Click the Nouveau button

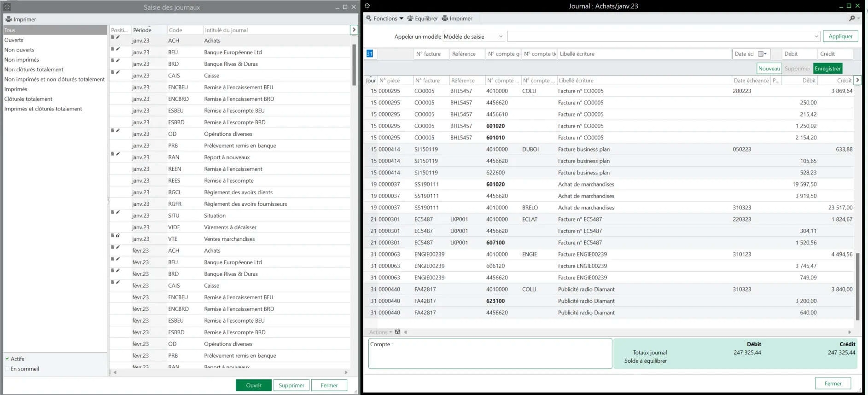tap(769, 69)
